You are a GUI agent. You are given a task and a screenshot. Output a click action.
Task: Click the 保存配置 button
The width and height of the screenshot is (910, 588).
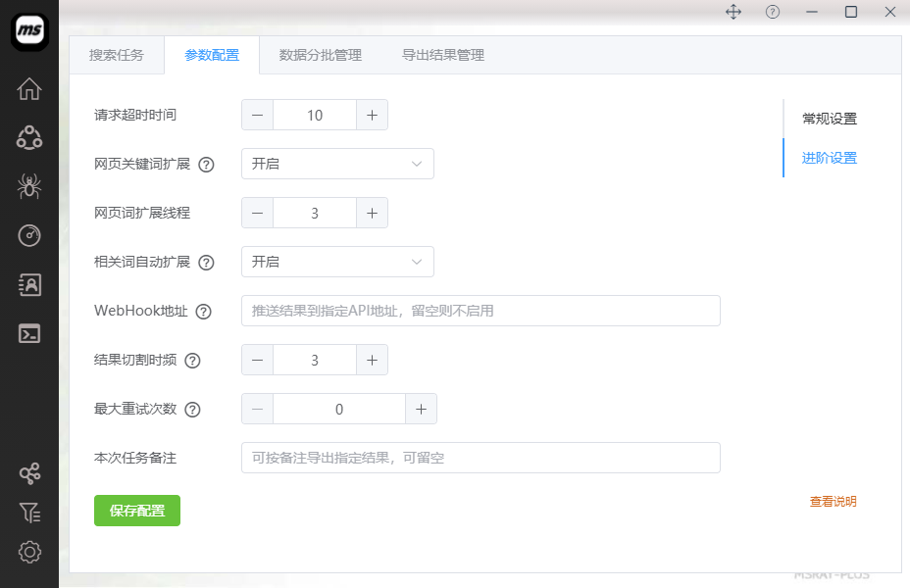[x=137, y=511]
